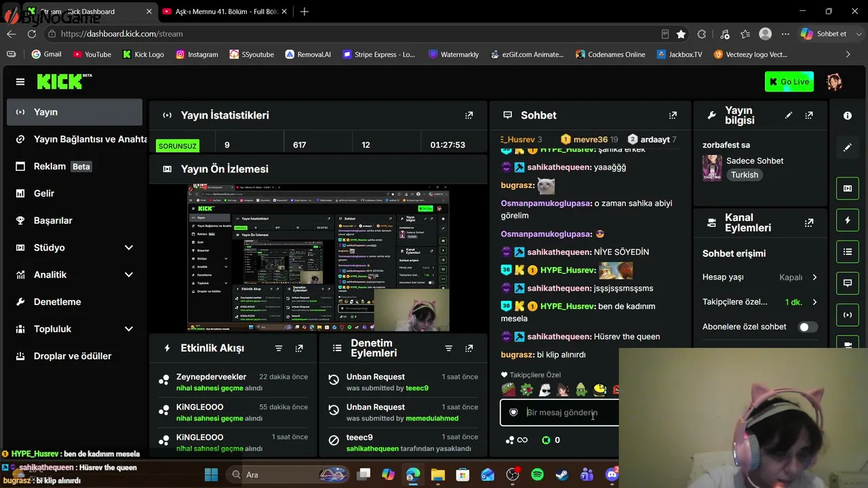Pop out the Denetim Eylemleri panel
The width and height of the screenshot is (868, 488).
[x=469, y=348]
